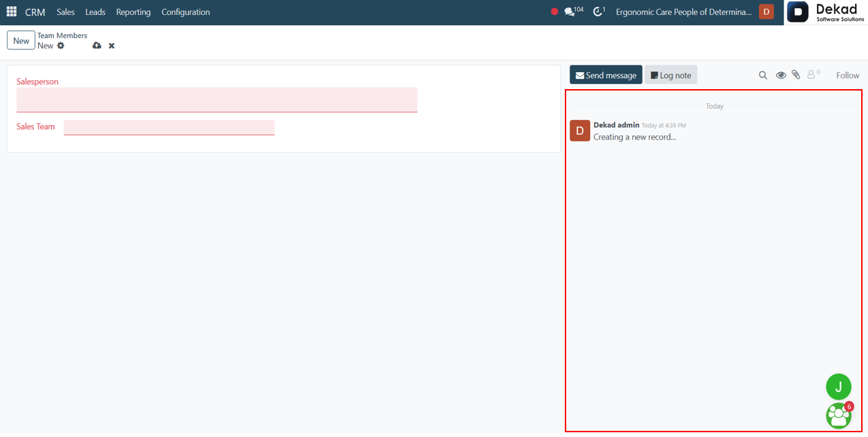Click the Salesperson input field

pyautogui.click(x=217, y=99)
